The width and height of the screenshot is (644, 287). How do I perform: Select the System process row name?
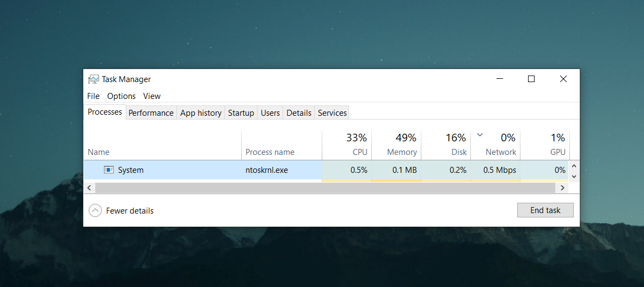click(131, 170)
